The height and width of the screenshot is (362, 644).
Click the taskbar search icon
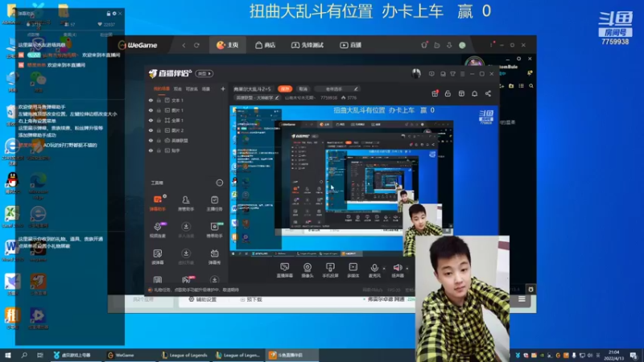pyautogui.click(x=24, y=355)
